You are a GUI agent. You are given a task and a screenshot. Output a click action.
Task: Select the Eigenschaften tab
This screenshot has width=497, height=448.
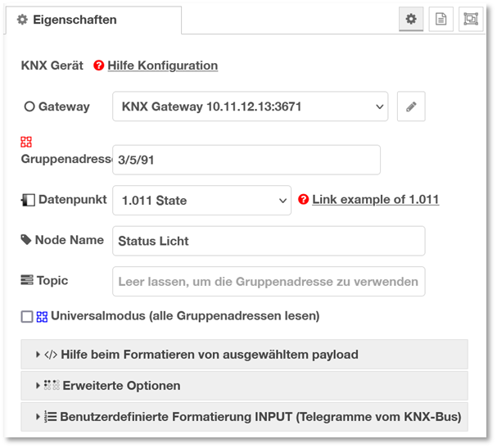(x=67, y=20)
